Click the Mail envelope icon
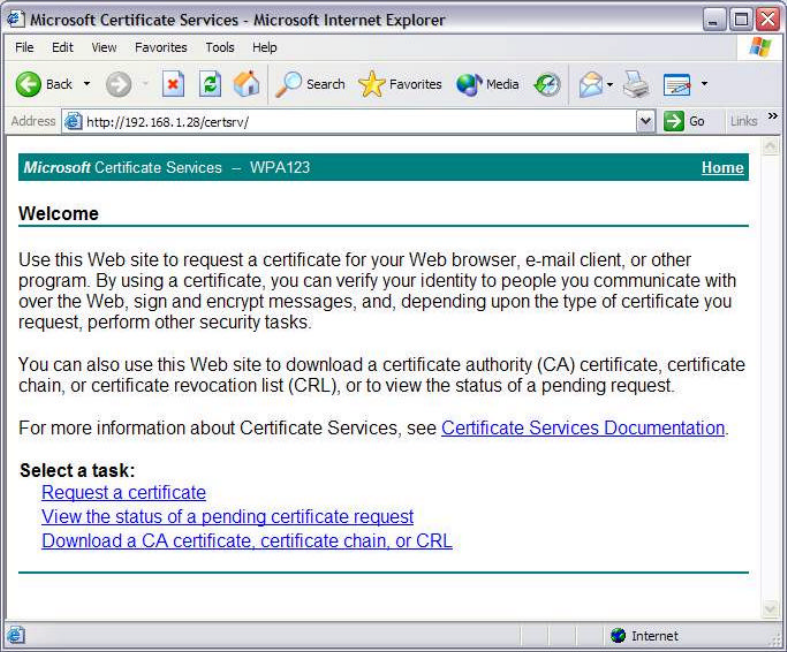 [590, 84]
